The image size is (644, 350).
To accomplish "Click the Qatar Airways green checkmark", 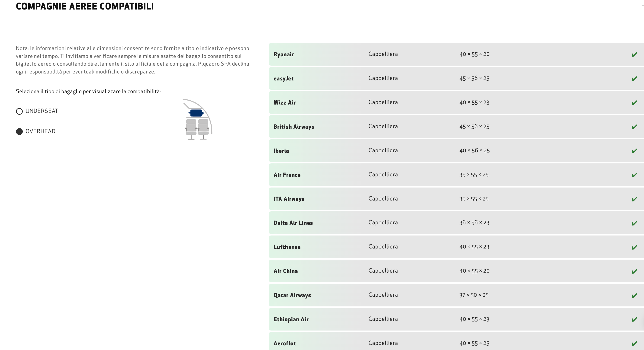I will (x=634, y=296).
